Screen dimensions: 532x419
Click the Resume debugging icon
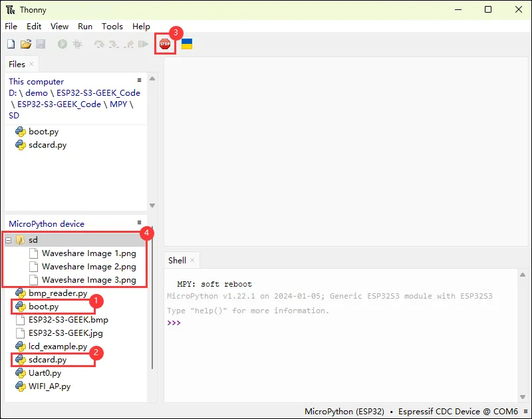tap(143, 45)
